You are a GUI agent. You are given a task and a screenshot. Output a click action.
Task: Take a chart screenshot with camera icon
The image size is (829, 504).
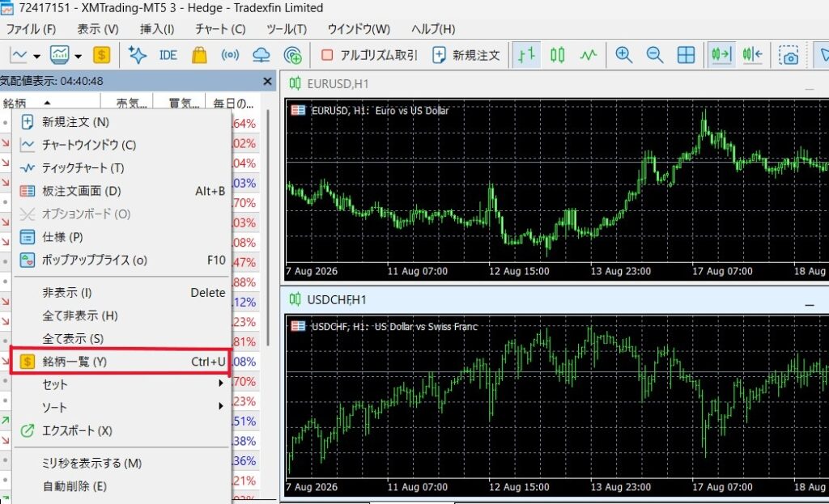[789, 55]
